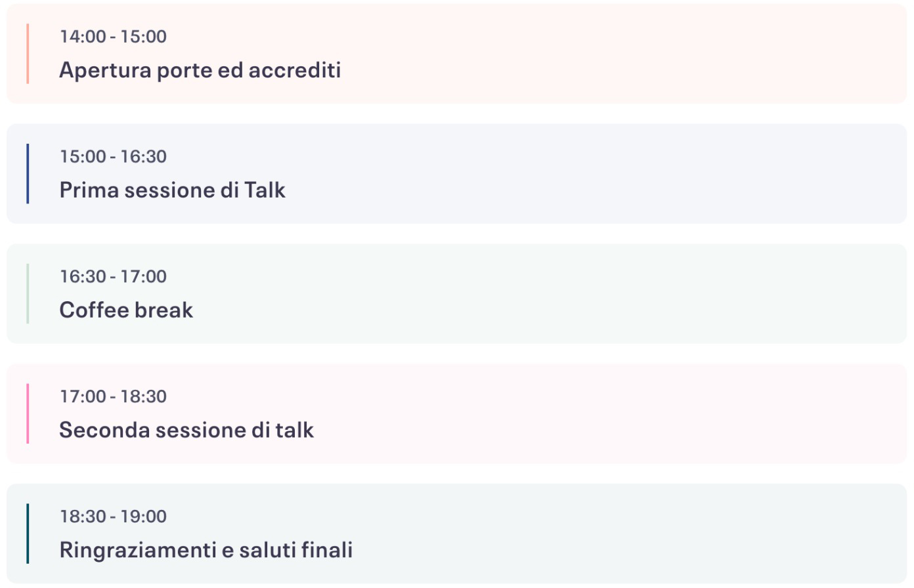
Task: Click the dark teal bar beside Ringraziamenti
Action: point(28,534)
